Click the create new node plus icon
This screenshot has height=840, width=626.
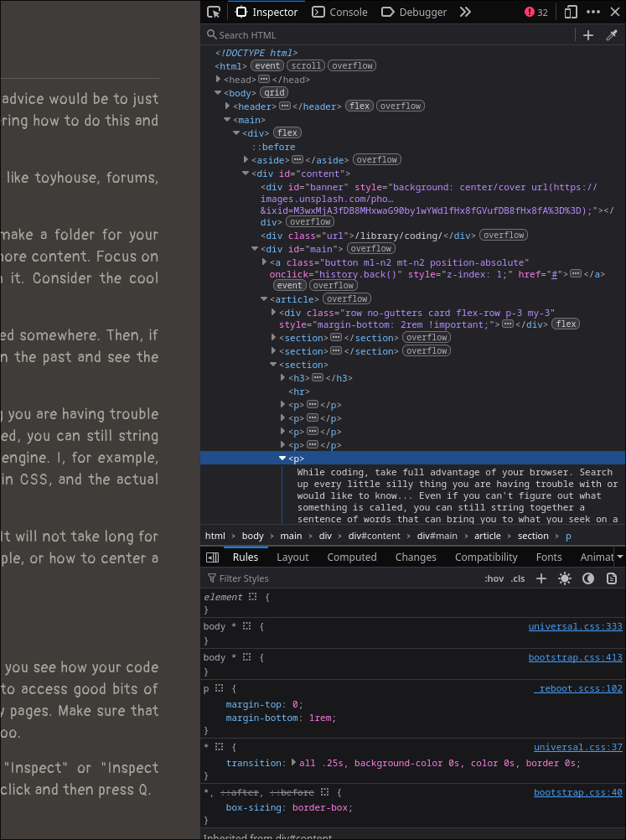click(588, 35)
